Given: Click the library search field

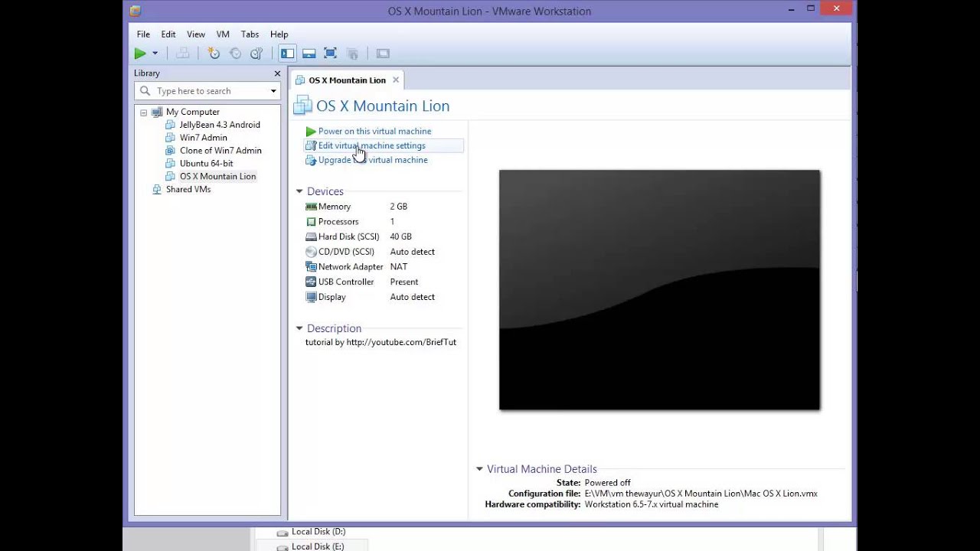Looking at the screenshot, I should point(207,91).
